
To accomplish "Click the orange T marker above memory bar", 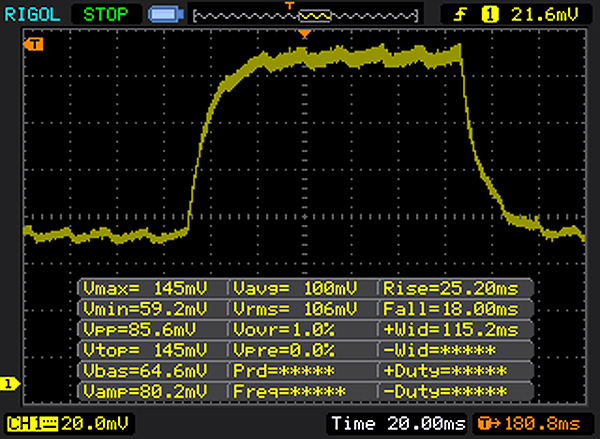I will point(290,5).
